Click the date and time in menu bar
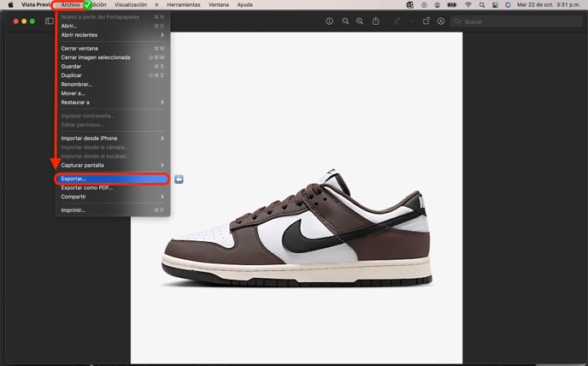This screenshot has height=366, width=588. click(549, 5)
